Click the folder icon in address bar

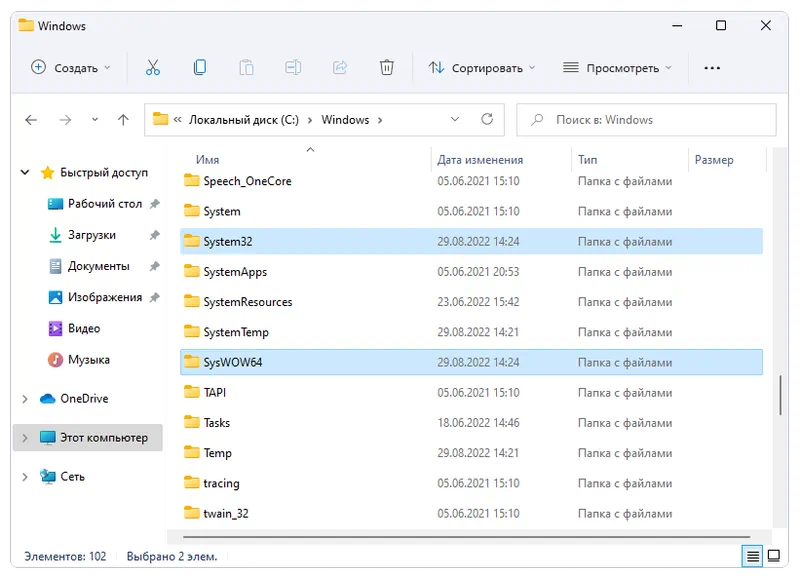(161, 119)
